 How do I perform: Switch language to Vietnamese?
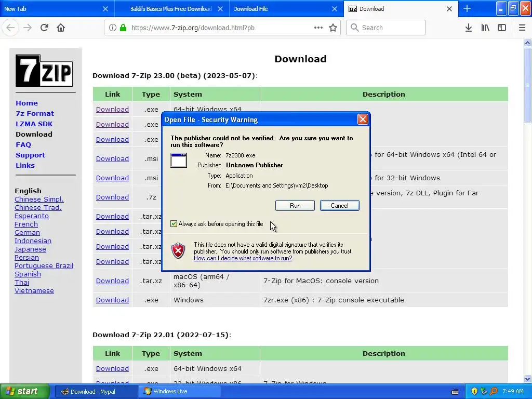pos(34,291)
